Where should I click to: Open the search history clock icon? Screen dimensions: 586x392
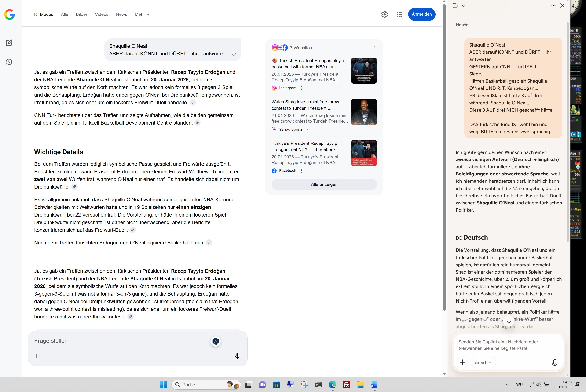coord(9,62)
